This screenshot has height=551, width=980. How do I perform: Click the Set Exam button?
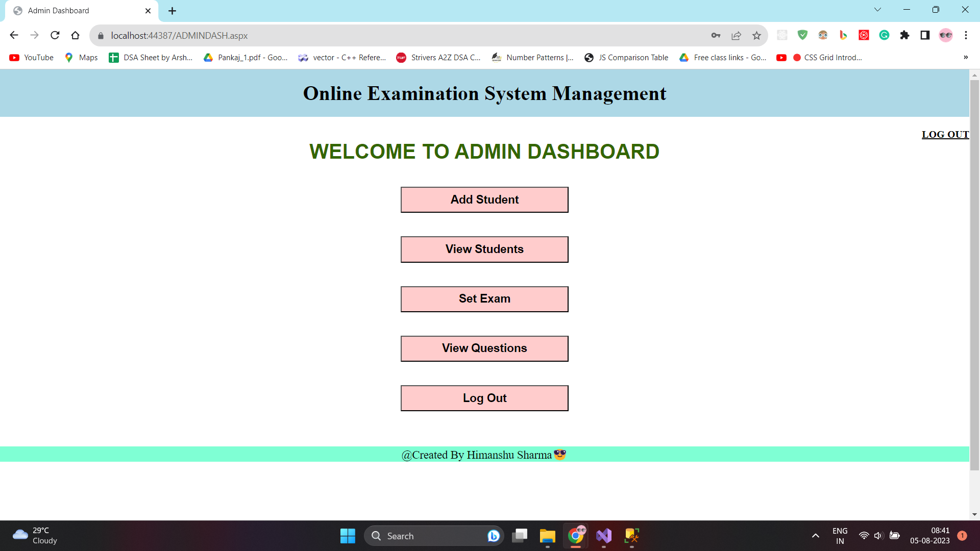(484, 298)
